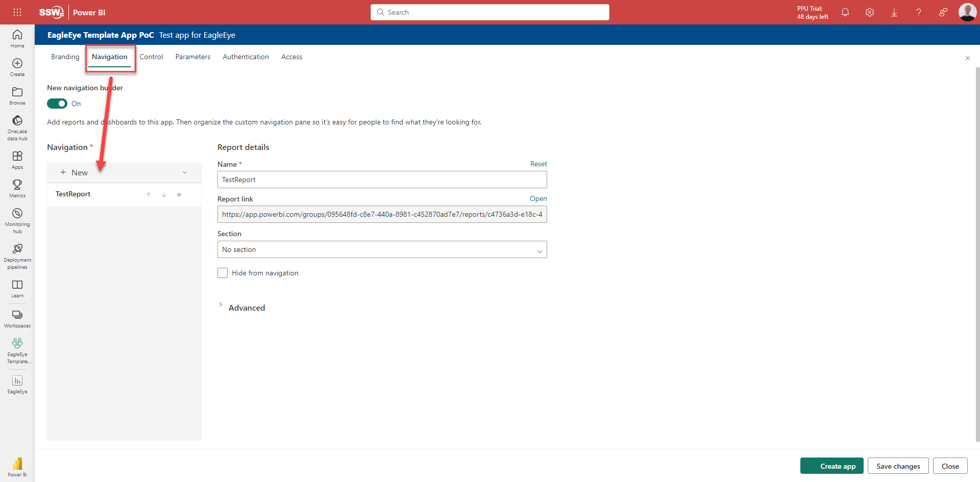980x482 pixels.
Task: Check the Hide from navigation checkbox
Action: [223, 273]
